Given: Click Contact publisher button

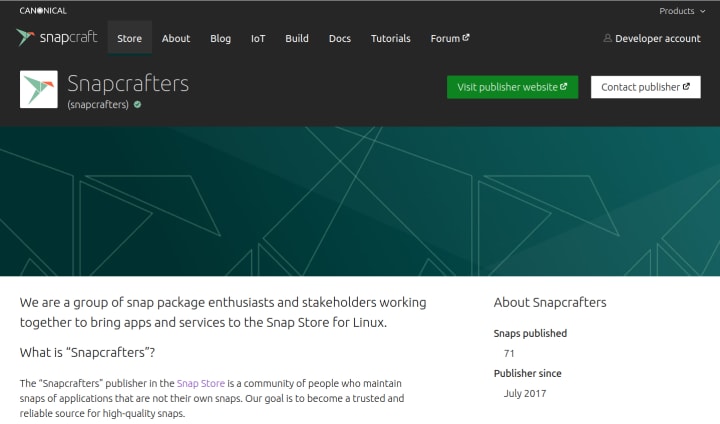Looking at the screenshot, I should [x=646, y=87].
